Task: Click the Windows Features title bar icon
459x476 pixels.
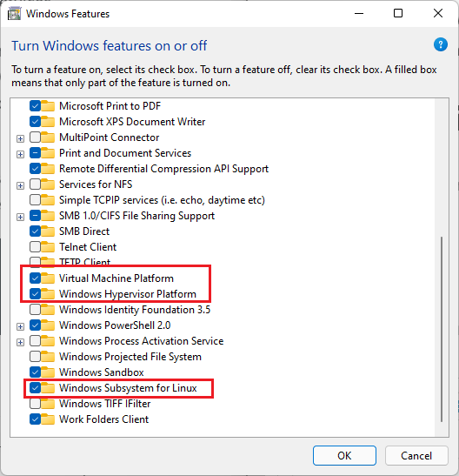Action: (14, 14)
